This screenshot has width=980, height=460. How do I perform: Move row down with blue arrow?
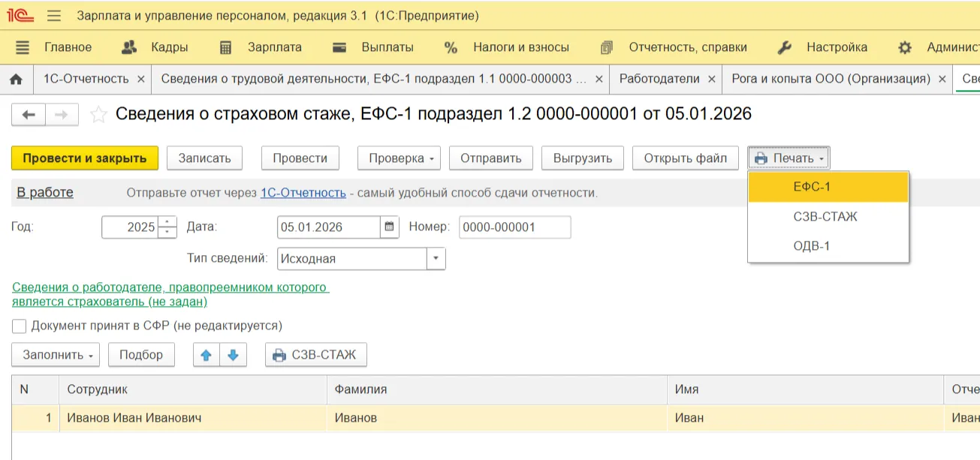click(x=233, y=355)
